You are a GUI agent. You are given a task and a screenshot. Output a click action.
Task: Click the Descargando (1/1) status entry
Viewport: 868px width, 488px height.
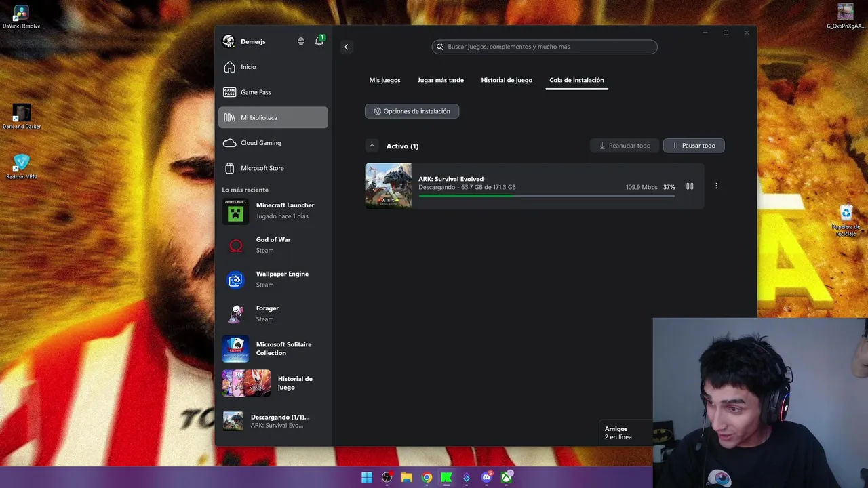(273, 421)
